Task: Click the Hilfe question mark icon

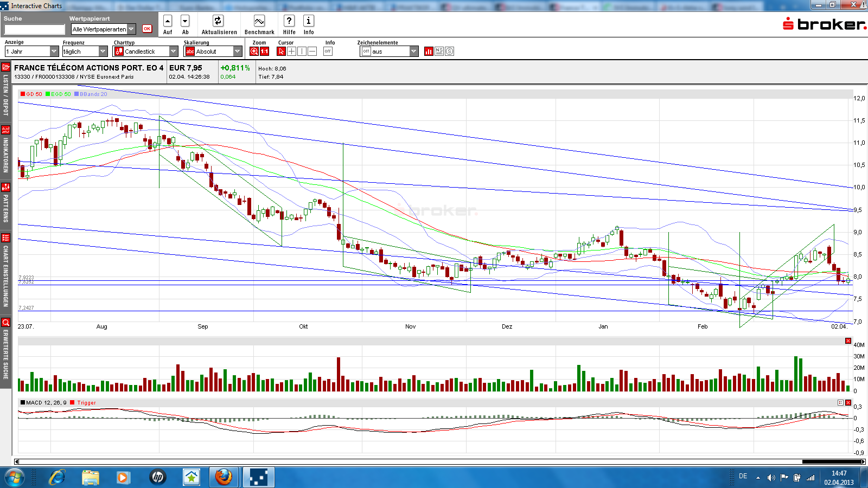Action: (x=289, y=21)
